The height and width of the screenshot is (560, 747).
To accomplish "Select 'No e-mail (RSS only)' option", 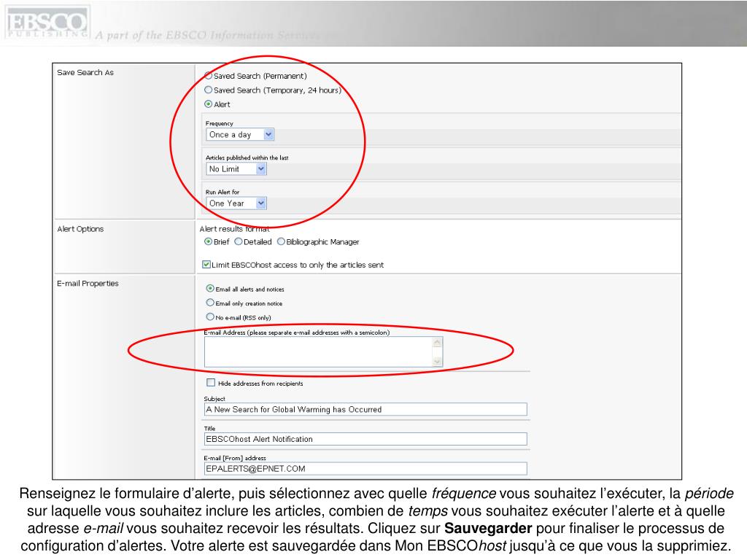I will 210,316.
